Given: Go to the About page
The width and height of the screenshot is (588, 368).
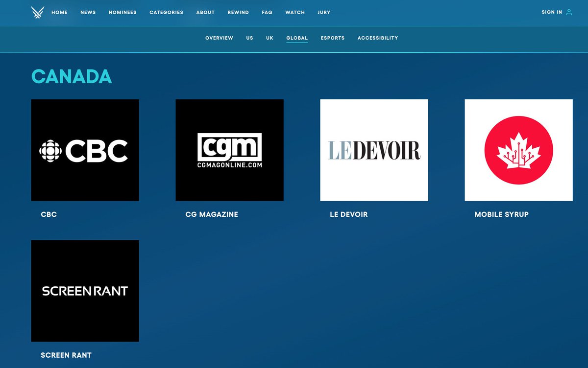Looking at the screenshot, I should click(x=205, y=12).
